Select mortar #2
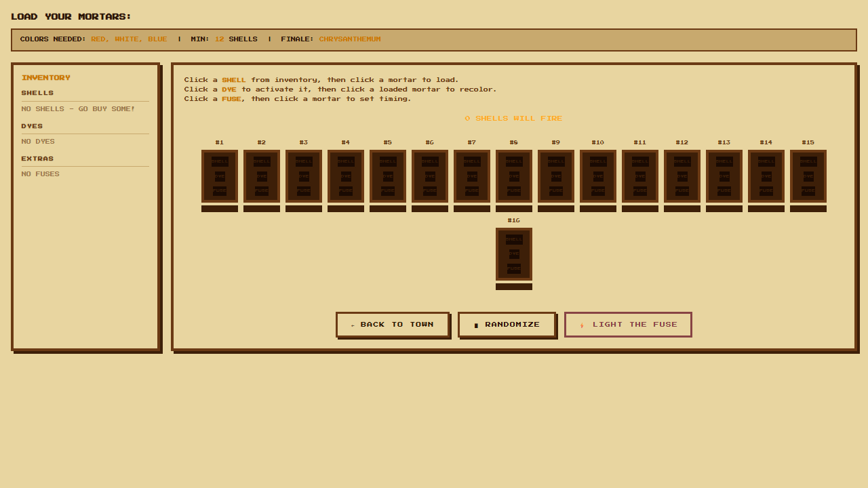Screen dimensions: 868x488 click(x=262, y=176)
